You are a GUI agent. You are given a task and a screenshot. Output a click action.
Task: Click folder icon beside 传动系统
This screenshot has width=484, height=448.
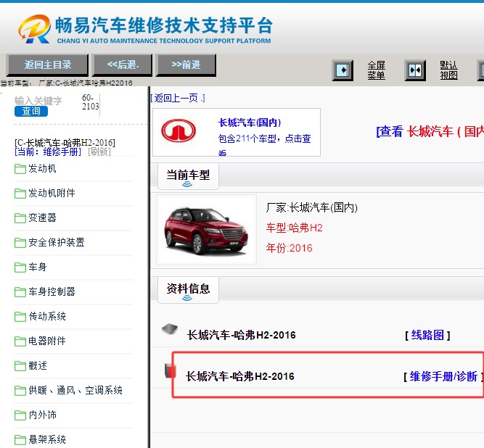[20, 317]
